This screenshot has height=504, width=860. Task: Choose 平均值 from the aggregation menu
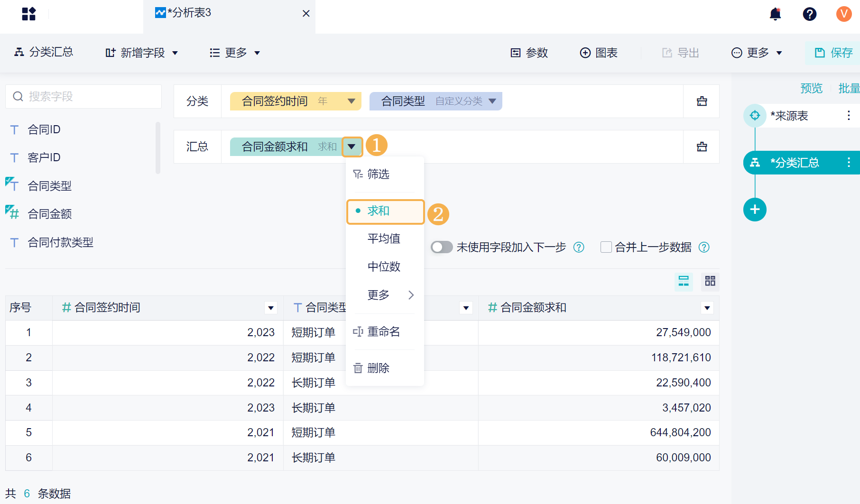point(384,238)
